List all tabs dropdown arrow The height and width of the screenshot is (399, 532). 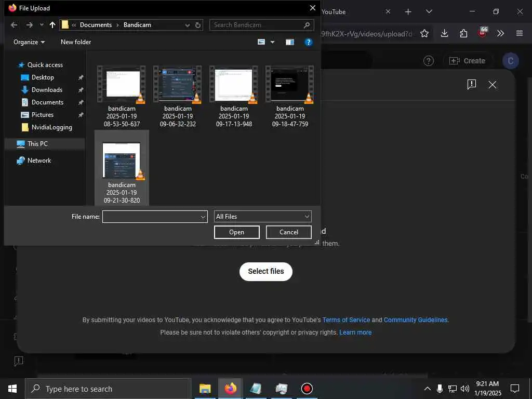point(429,11)
